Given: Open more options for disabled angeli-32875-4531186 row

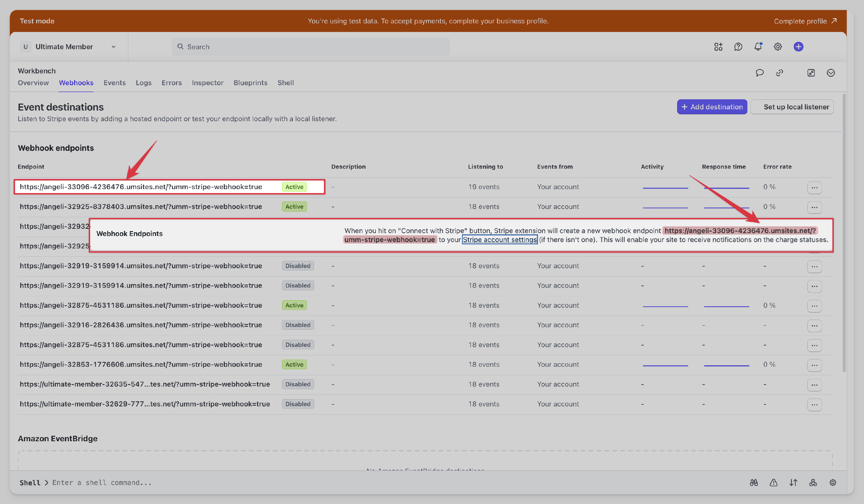Looking at the screenshot, I should coord(815,345).
